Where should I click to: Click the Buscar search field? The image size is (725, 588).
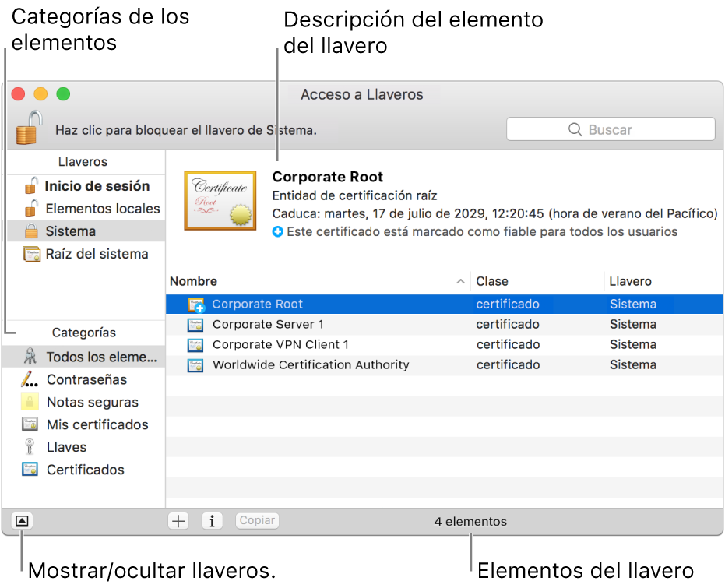pyautogui.click(x=611, y=129)
